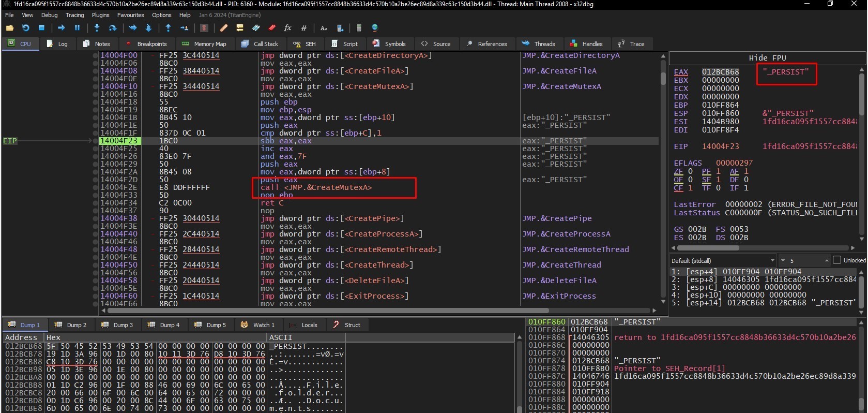Click the Step Over icon
This screenshot has width=868, height=413.
tap(112, 28)
